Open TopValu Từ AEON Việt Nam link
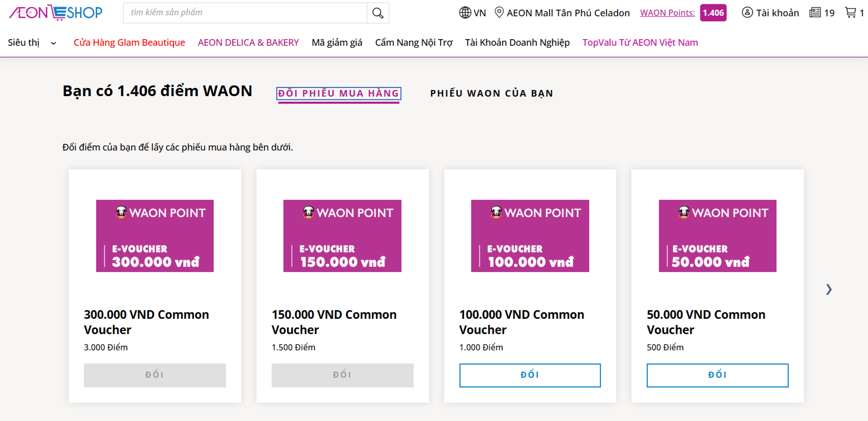The image size is (868, 421). pyautogui.click(x=640, y=43)
